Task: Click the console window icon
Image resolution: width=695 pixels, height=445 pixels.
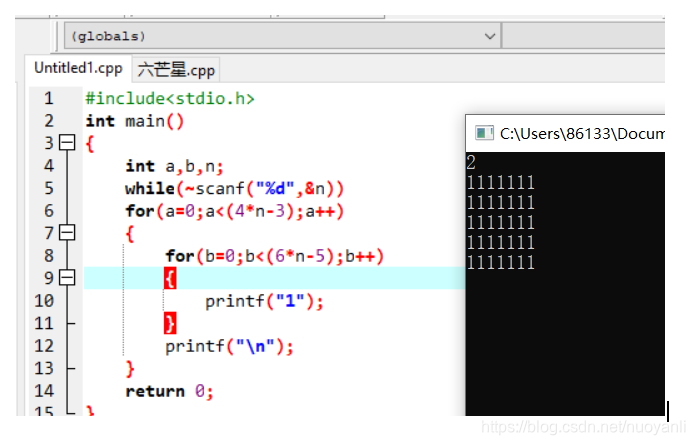Action: [x=484, y=133]
